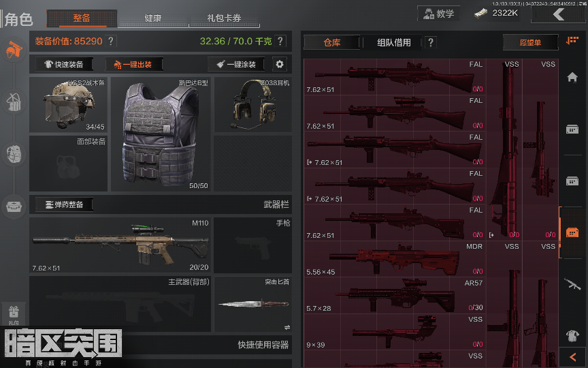Collapse the right sidebar with orange chevron
This screenshot has width=588, height=368.
[x=573, y=357]
